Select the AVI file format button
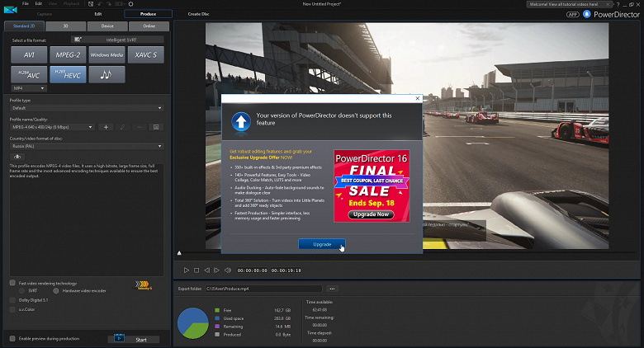This screenshot has width=644, height=348. 27,54
